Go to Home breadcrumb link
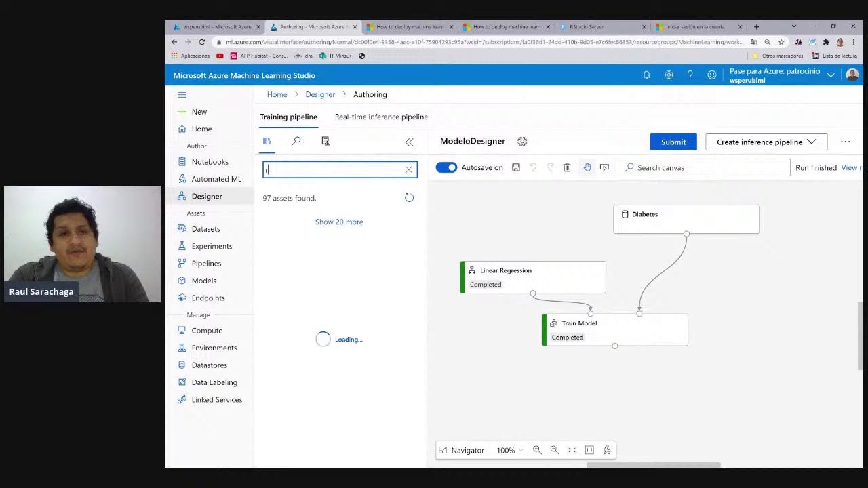This screenshot has height=488, width=868. tap(277, 94)
